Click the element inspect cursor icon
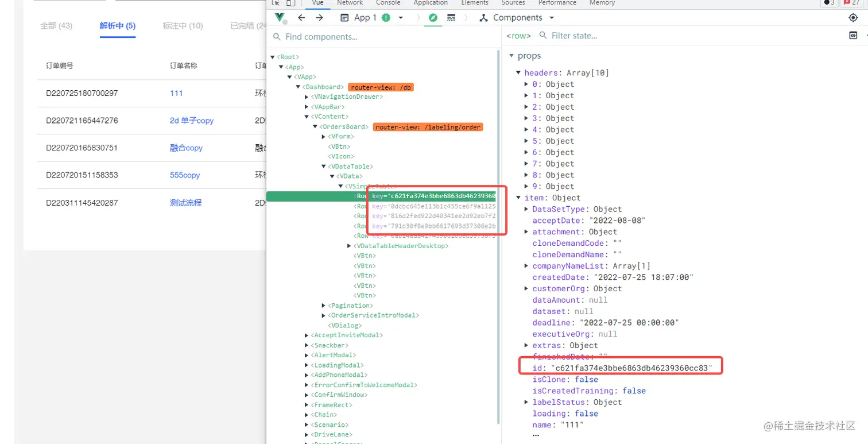The width and height of the screenshot is (868, 444). (276, 3)
